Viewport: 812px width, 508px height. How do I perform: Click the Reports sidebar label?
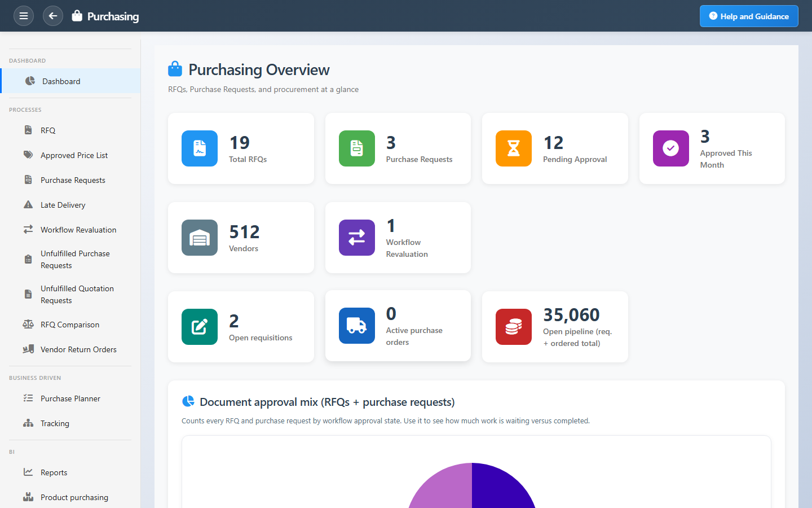click(x=54, y=472)
